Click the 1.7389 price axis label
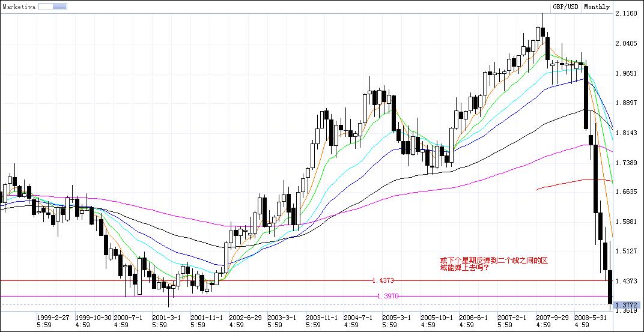The image size is (644, 332). coord(626,163)
